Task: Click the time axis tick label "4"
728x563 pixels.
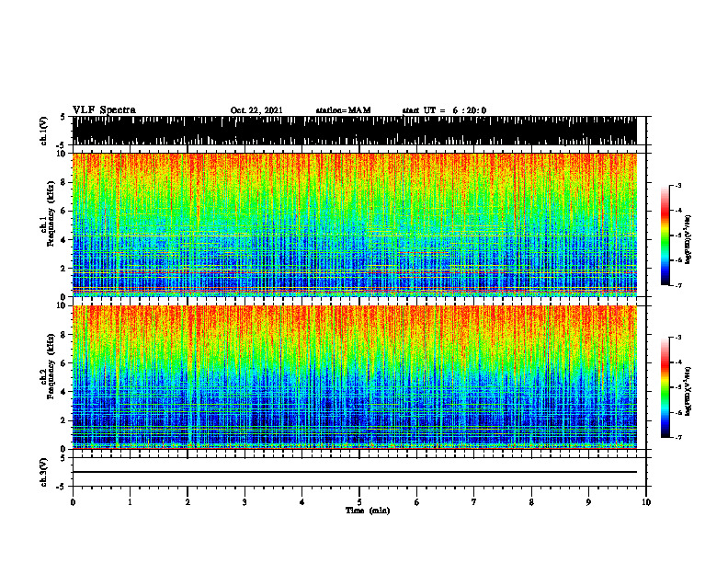Action: pyautogui.click(x=302, y=502)
